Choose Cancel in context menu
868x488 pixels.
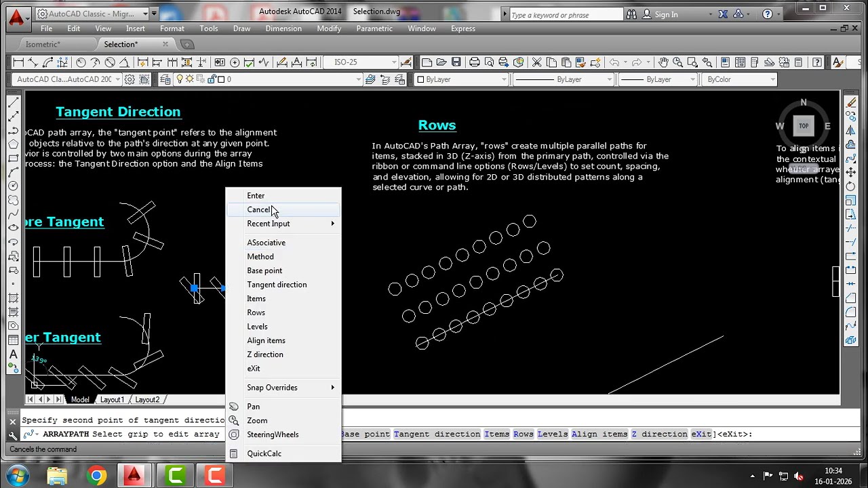(283, 209)
